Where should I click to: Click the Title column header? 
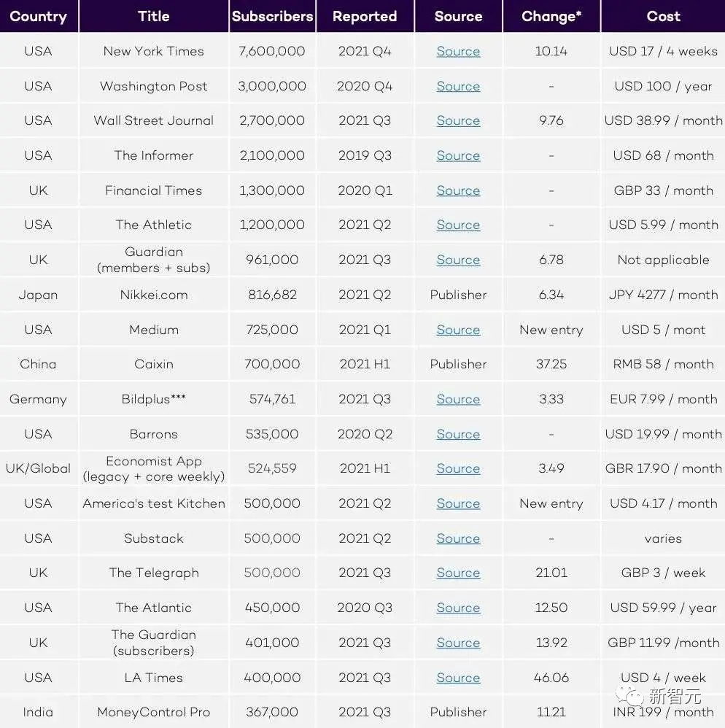pyautogui.click(x=153, y=16)
